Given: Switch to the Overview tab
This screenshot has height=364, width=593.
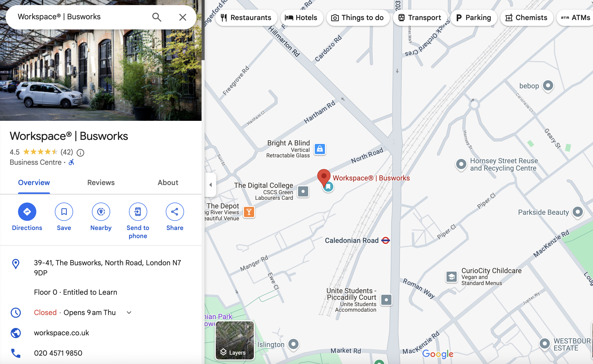Looking at the screenshot, I should coord(34,183).
